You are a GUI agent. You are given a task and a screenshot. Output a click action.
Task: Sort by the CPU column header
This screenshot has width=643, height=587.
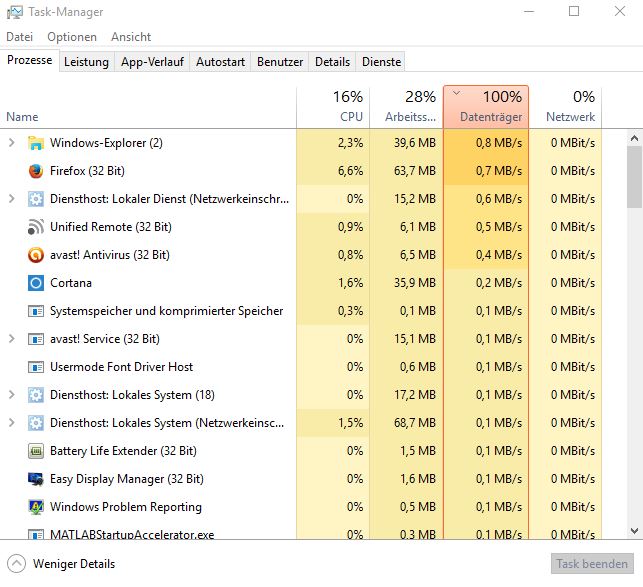333,107
